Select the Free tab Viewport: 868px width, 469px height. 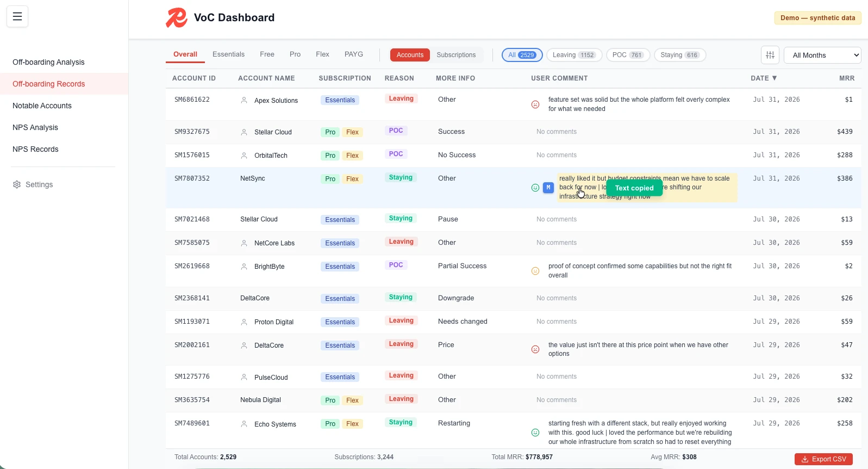click(267, 54)
